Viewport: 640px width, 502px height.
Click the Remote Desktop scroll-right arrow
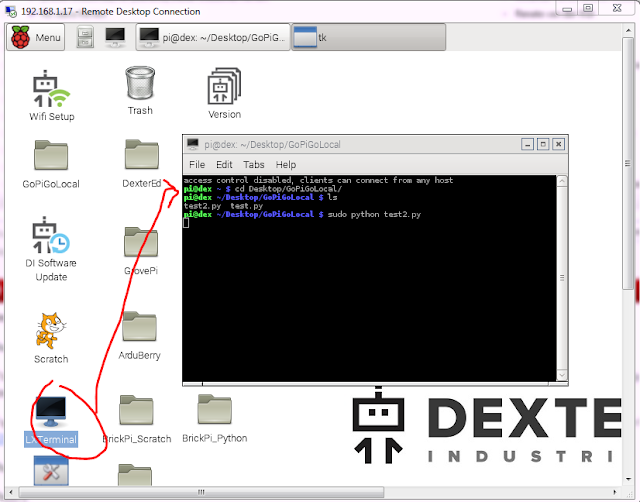click(x=615, y=492)
